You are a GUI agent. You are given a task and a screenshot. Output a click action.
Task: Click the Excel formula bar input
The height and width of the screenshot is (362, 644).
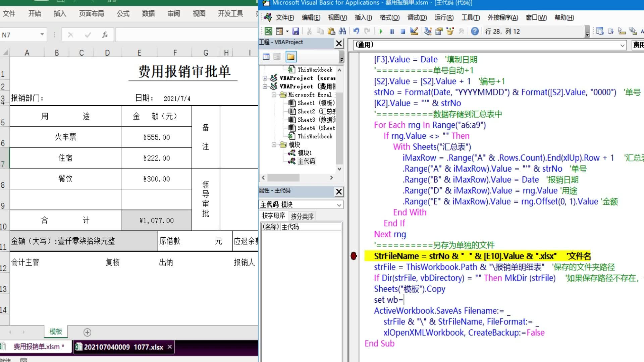click(x=187, y=35)
